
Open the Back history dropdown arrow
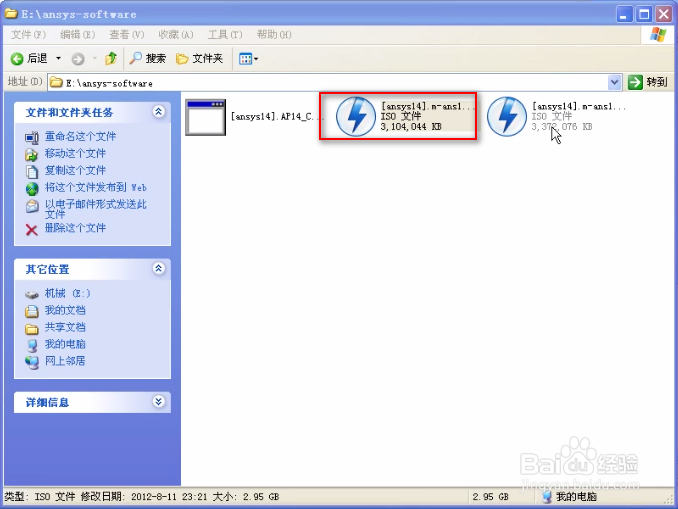pyautogui.click(x=58, y=58)
